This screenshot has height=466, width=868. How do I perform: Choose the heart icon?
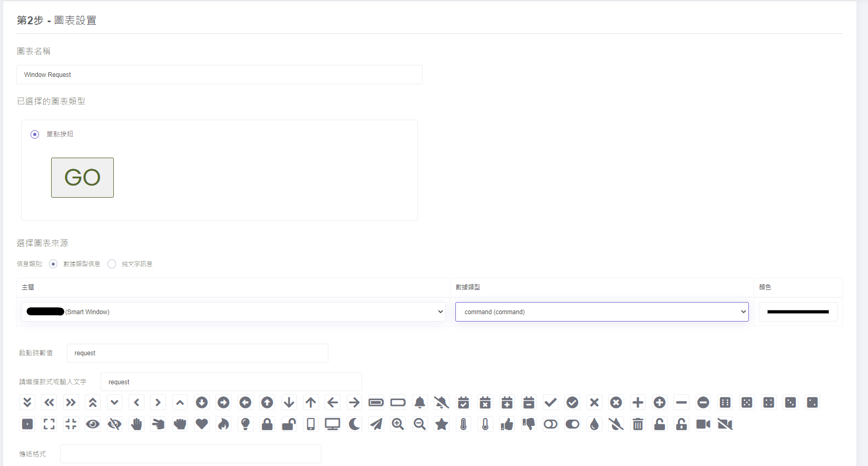click(202, 424)
